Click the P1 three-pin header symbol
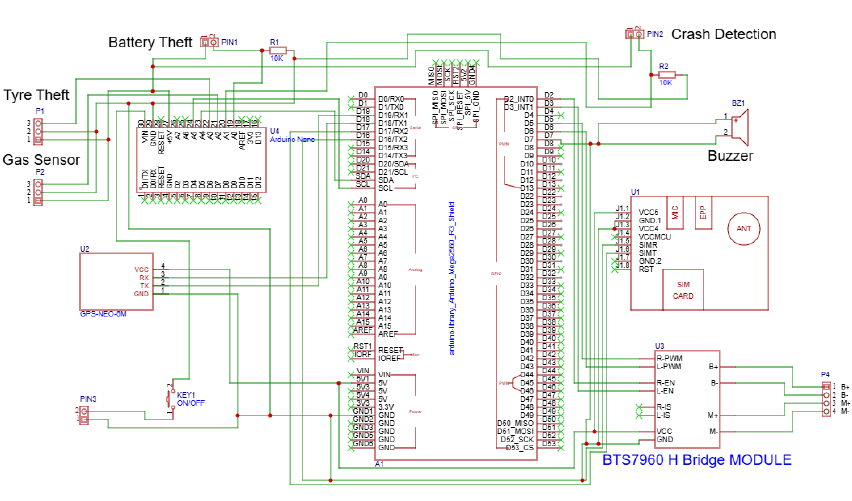The image size is (852, 501). click(x=37, y=131)
